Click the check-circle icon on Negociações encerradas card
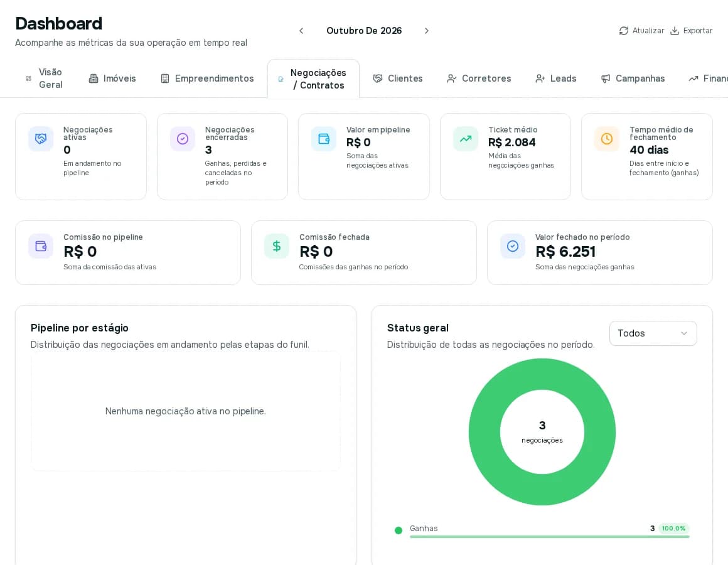728x565 pixels. click(x=183, y=139)
